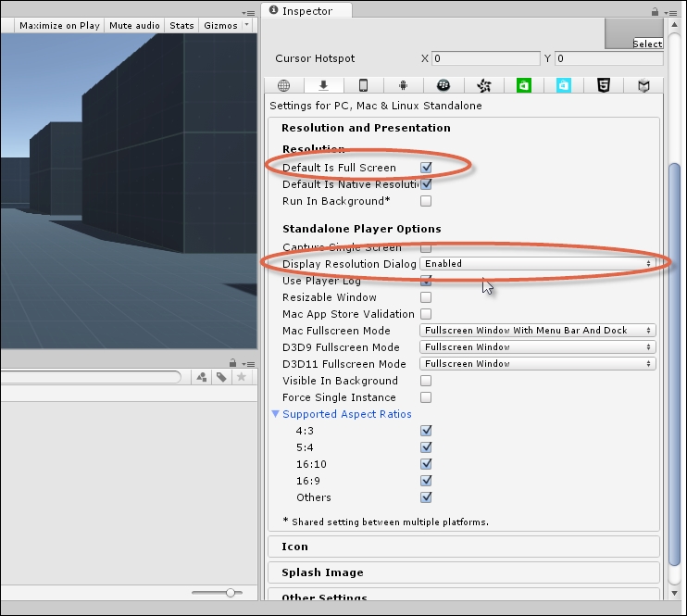
Task: Click the Select button for cursor texture
Action: 646,44
